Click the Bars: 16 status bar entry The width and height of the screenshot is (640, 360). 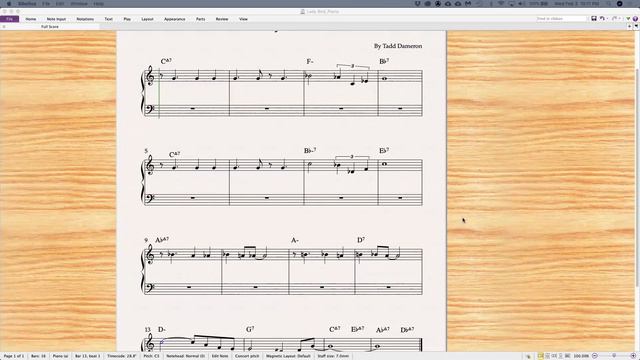38,356
